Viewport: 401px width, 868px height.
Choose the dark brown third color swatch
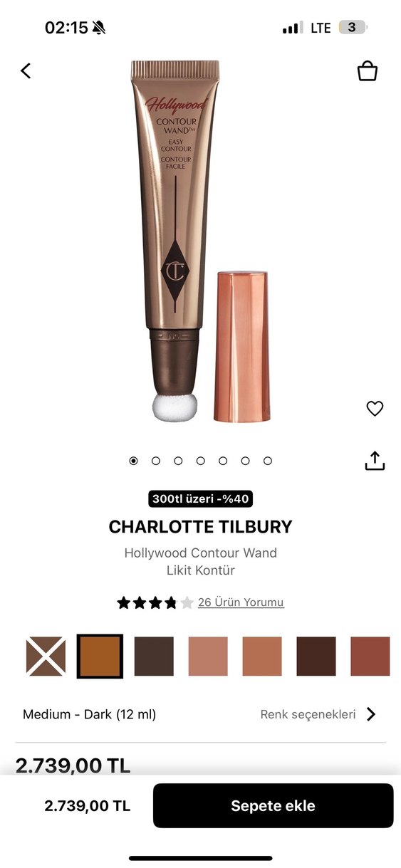[154, 657]
